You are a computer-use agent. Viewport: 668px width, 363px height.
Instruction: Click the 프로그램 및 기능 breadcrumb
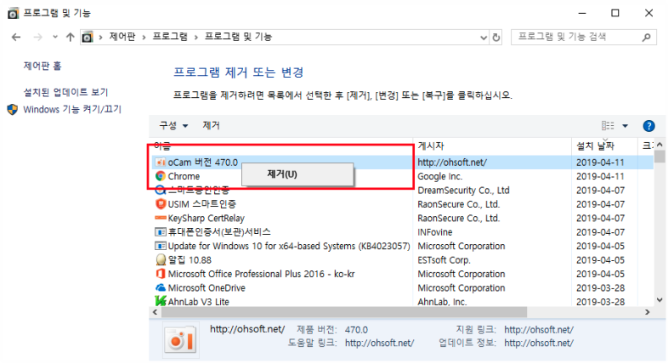[238, 37]
